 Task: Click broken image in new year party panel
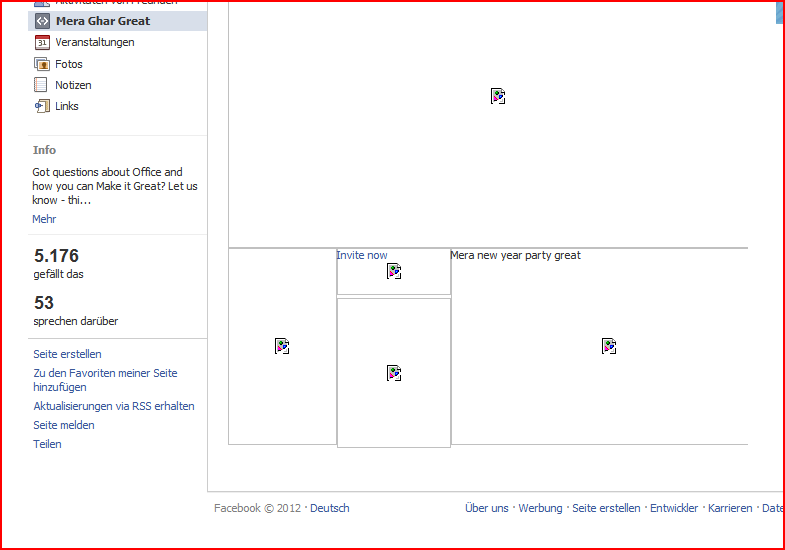point(609,346)
